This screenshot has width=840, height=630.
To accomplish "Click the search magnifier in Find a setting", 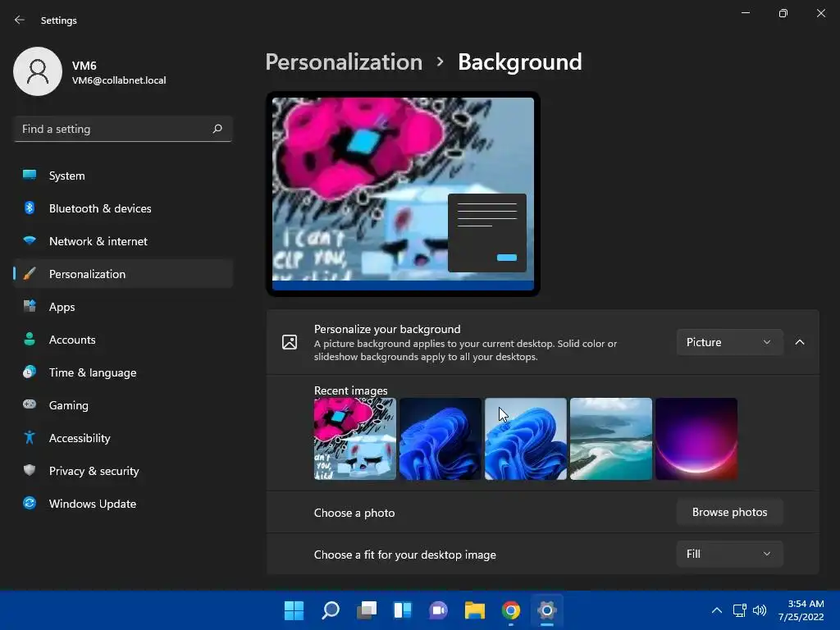I will (x=217, y=129).
